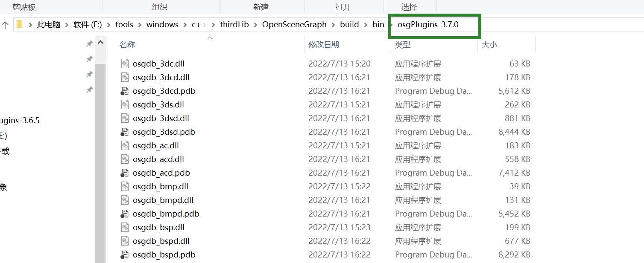Click the 组织 ribbon group label
This screenshot has width=644, height=263.
point(160,7)
